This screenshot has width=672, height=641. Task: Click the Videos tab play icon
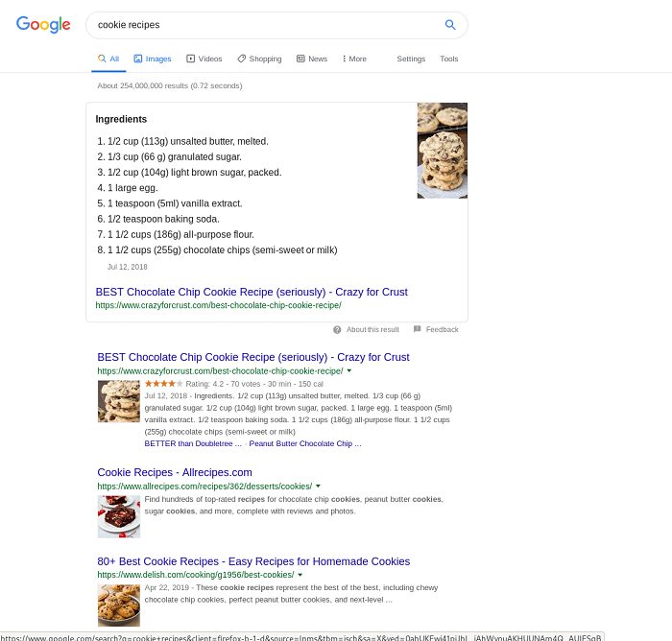190,59
